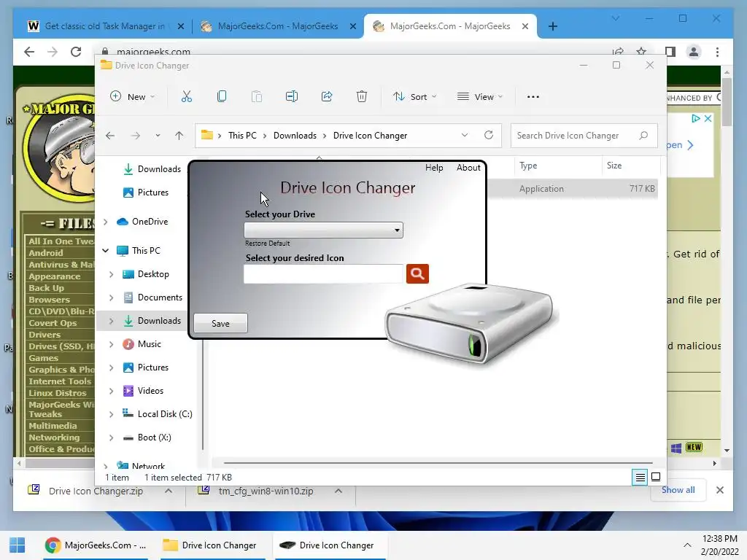Click the Chrome profile avatar icon
This screenshot has height=560, width=747.
click(694, 52)
